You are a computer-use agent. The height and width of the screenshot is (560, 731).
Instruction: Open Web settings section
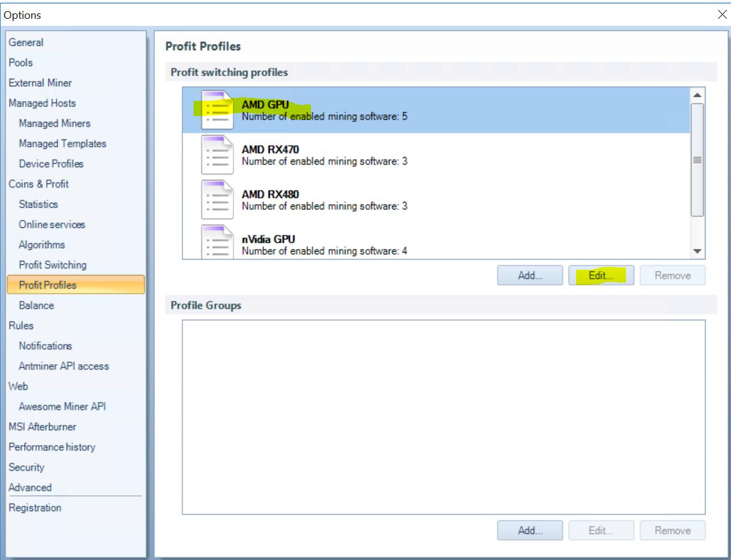pos(18,386)
